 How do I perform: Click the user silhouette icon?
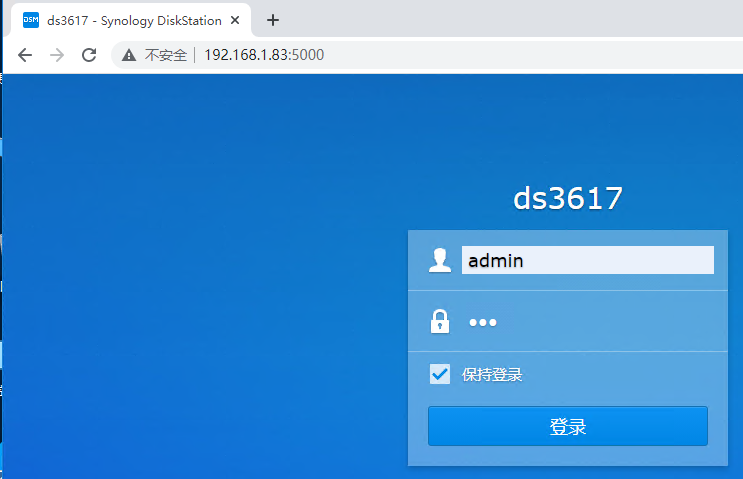[440, 260]
